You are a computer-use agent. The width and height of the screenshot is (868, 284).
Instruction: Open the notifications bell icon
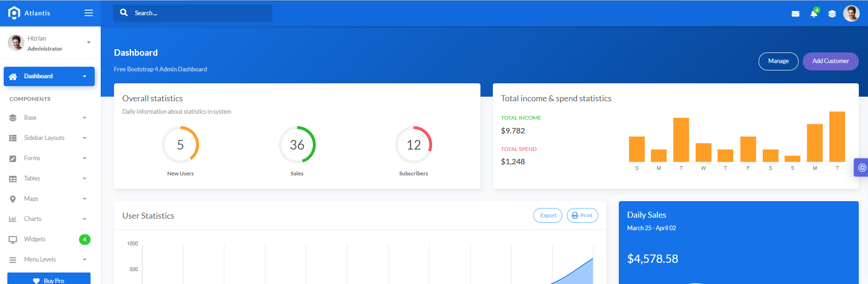pos(814,14)
